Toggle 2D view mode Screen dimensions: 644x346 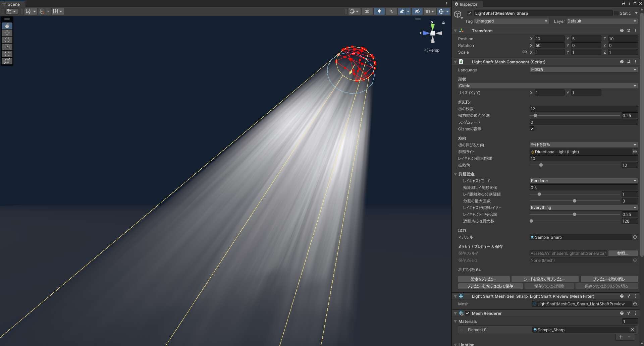pos(367,11)
